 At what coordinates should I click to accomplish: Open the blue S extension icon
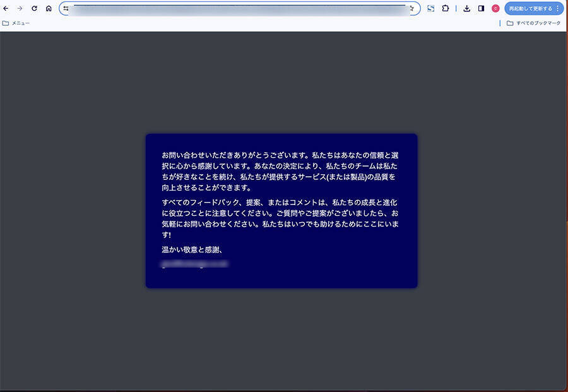tap(430, 8)
